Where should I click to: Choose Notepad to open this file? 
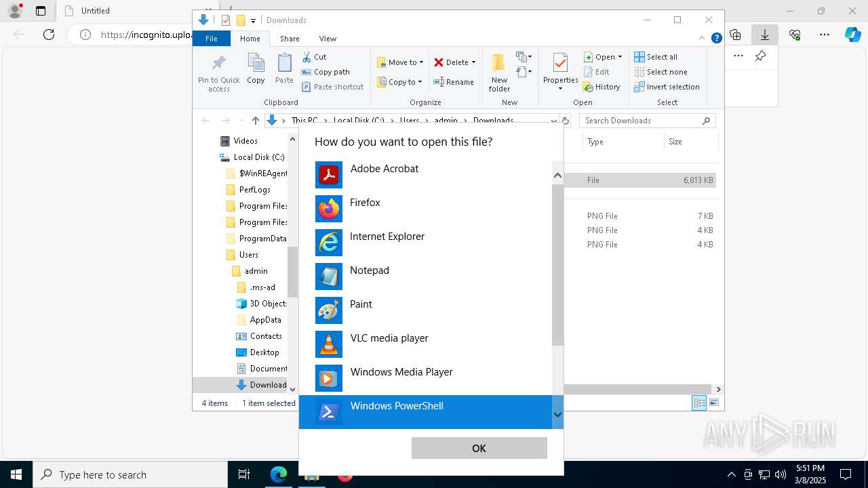click(x=425, y=277)
